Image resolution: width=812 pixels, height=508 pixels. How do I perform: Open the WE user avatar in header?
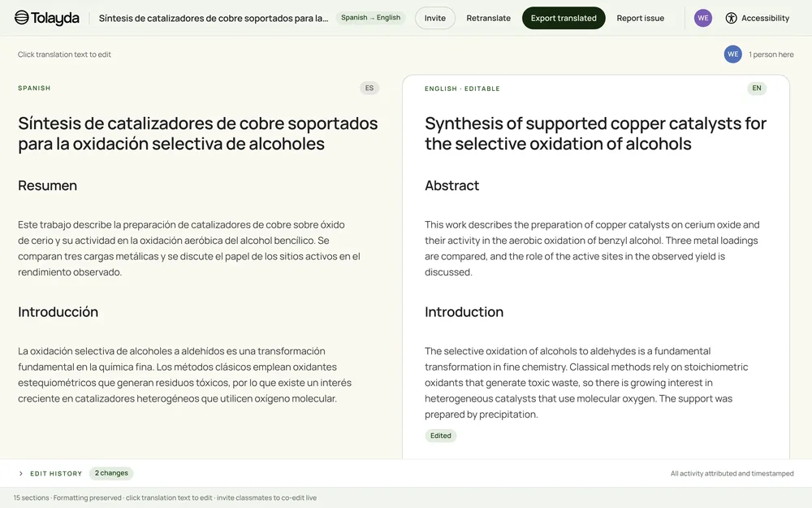702,18
